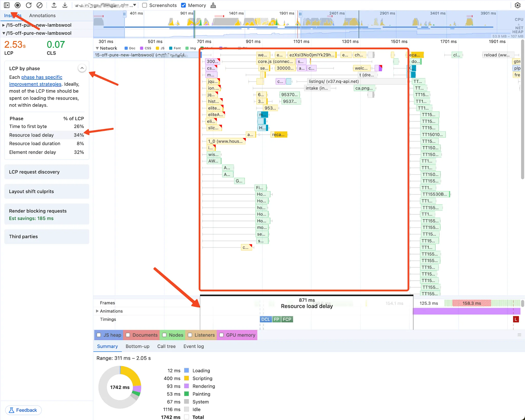Select the FP timing marker

point(277,319)
